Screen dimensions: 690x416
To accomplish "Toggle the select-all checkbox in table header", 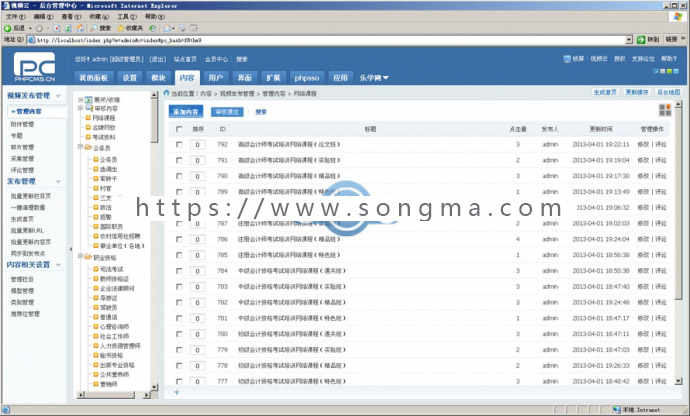I will click(x=179, y=129).
